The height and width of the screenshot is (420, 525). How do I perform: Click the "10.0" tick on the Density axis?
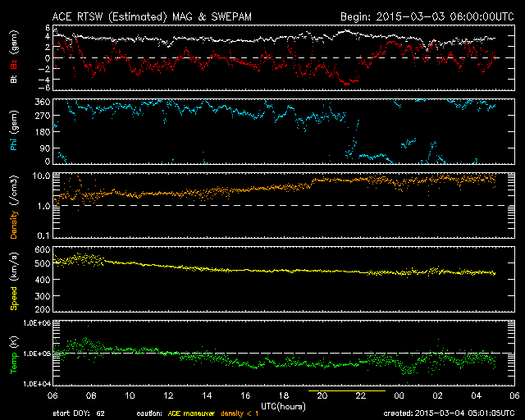pyautogui.click(x=42, y=176)
